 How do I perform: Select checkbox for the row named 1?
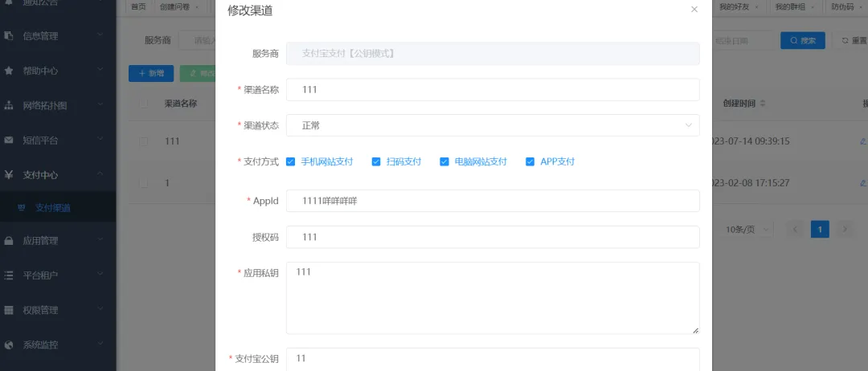[x=144, y=183]
